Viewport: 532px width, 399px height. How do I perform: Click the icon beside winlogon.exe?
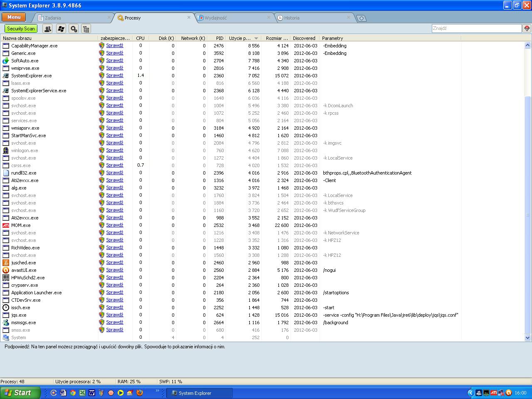6,150
